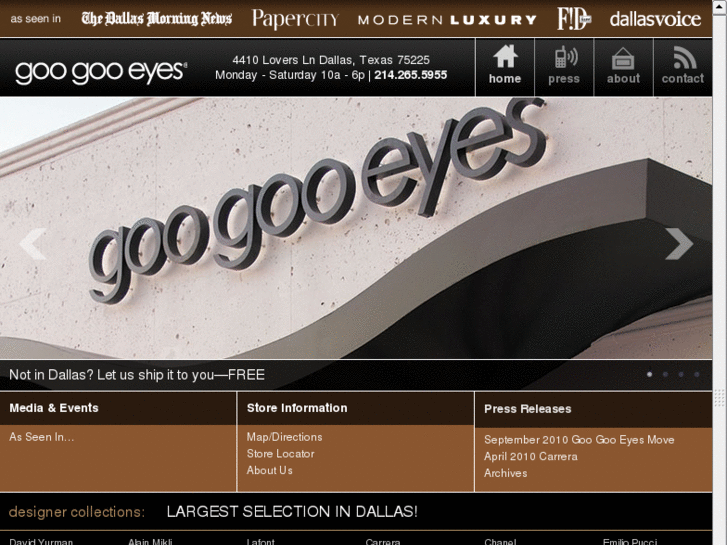Open the press Archives link
This screenshot has width=727, height=545.
(505, 473)
